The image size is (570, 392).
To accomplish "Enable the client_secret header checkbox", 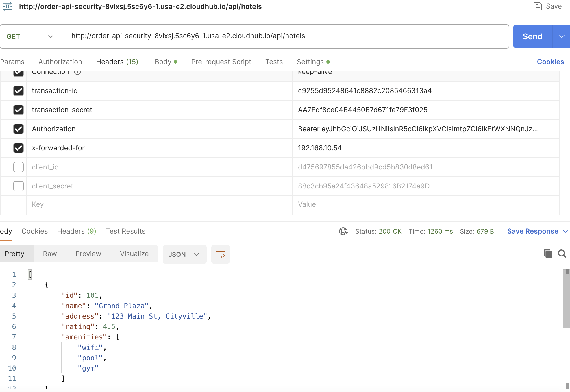I will point(18,186).
